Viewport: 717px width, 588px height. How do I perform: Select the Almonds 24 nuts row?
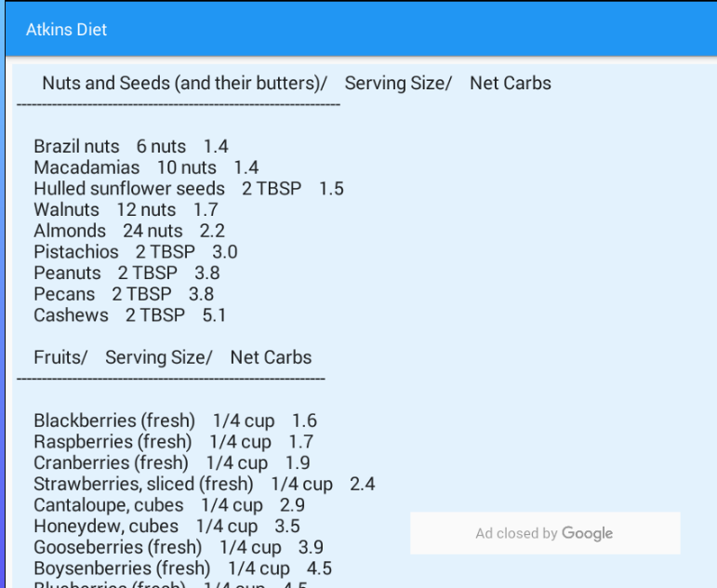coord(129,231)
